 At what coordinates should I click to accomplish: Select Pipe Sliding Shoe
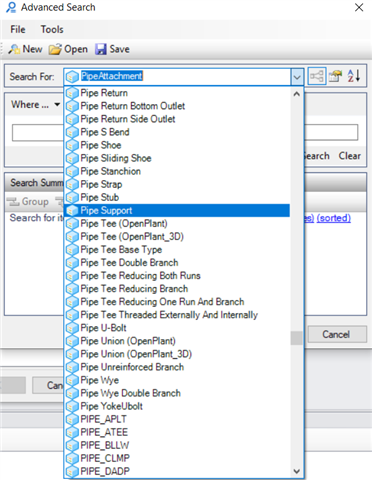coord(177,158)
